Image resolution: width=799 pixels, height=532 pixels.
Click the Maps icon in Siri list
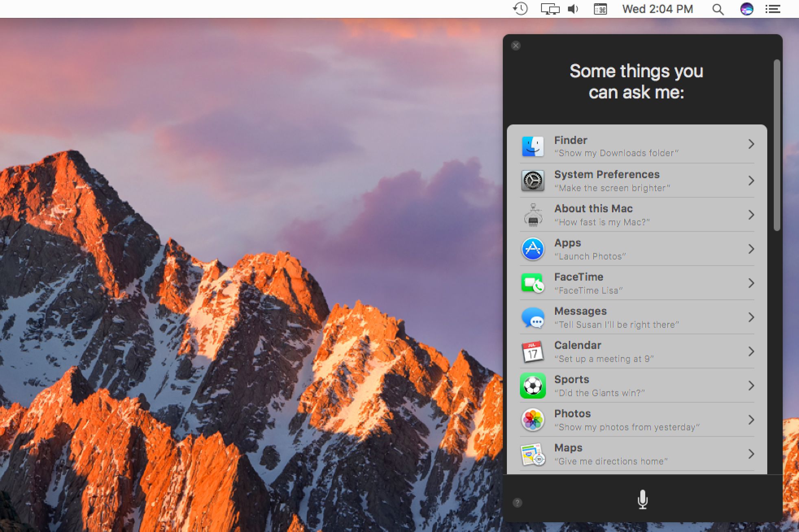tap(533, 454)
